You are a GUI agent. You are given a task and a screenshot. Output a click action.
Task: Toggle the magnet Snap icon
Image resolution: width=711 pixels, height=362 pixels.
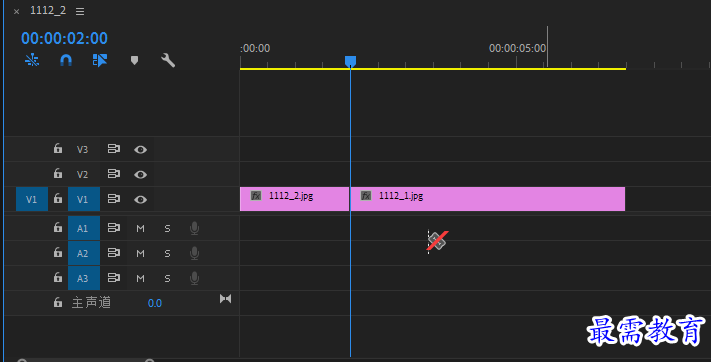pos(66,60)
